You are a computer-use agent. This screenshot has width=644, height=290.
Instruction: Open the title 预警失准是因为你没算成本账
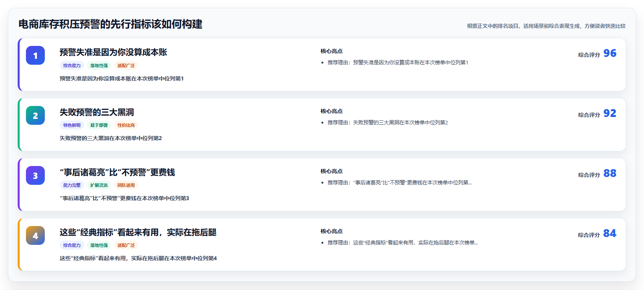point(113,52)
